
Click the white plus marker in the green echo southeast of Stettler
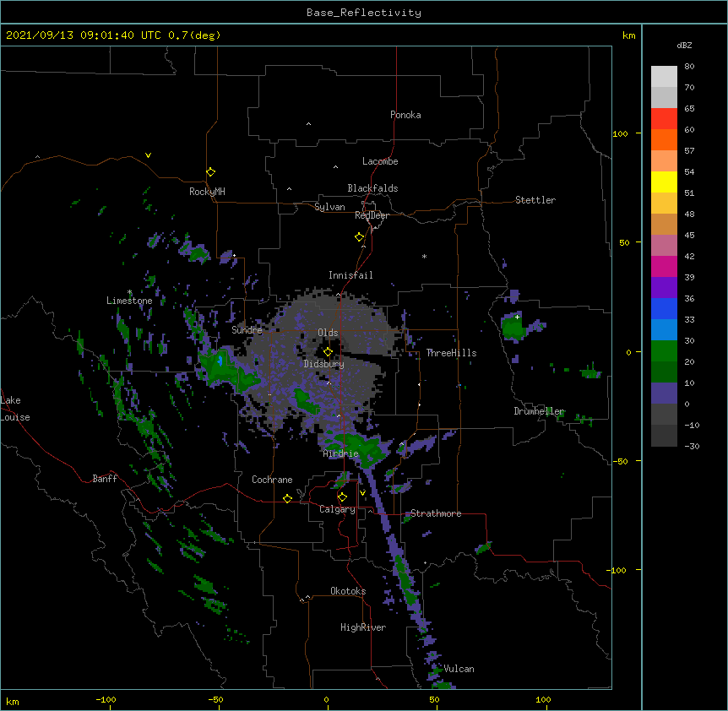[x=517, y=317]
